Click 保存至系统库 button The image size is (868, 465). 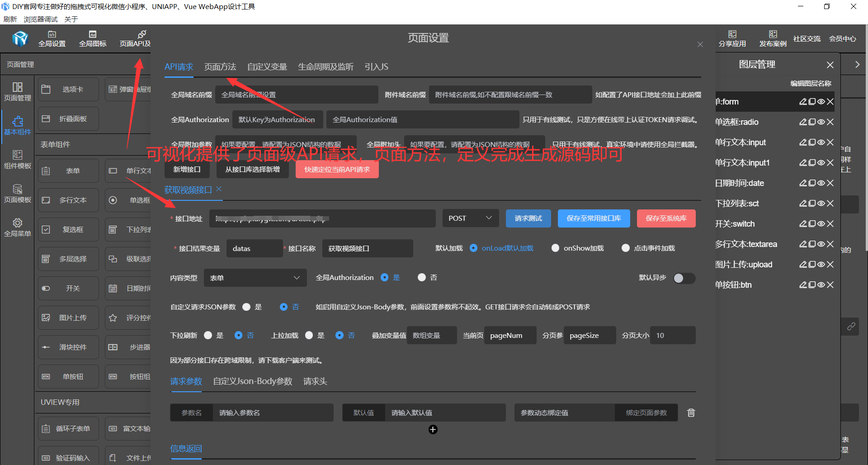pyautogui.click(x=666, y=218)
